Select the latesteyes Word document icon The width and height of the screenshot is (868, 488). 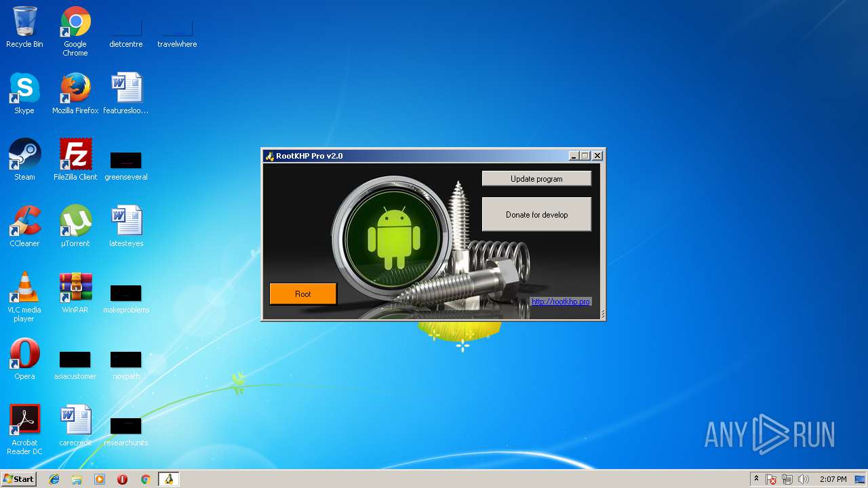tap(126, 226)
